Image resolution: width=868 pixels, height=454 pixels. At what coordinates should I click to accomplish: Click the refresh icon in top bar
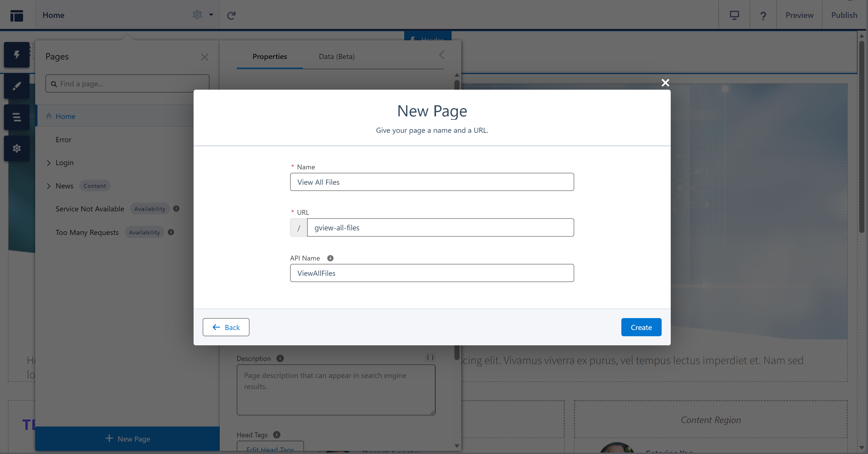(231, 15)
